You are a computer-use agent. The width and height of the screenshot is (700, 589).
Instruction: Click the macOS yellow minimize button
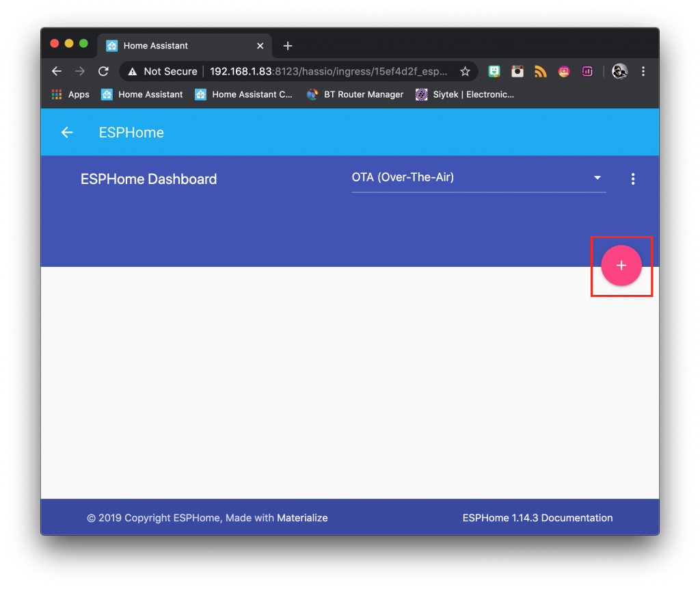pyautogui.click(x=69, y=43)
